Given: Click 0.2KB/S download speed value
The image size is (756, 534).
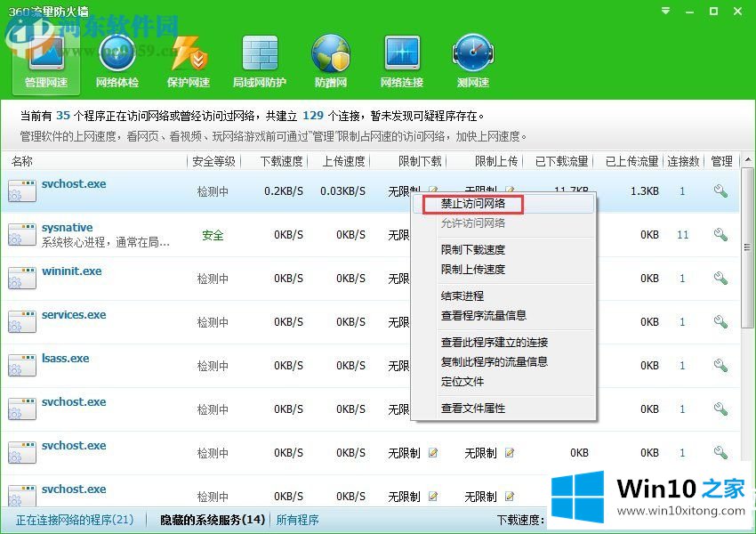Looking at the screenshot, I should [284, 191].
